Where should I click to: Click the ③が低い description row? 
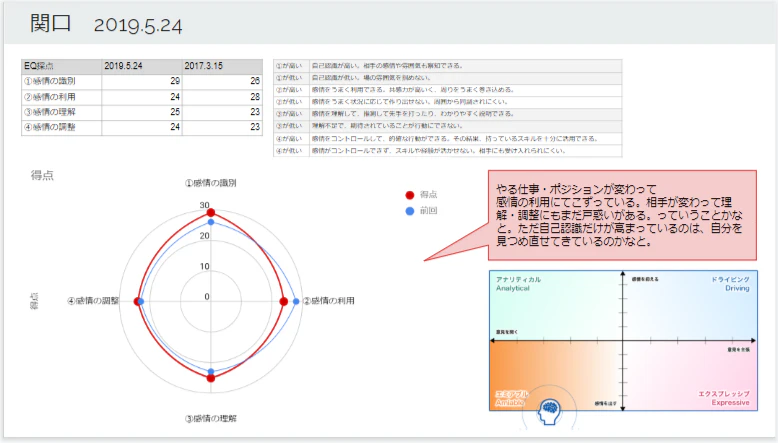448,126
